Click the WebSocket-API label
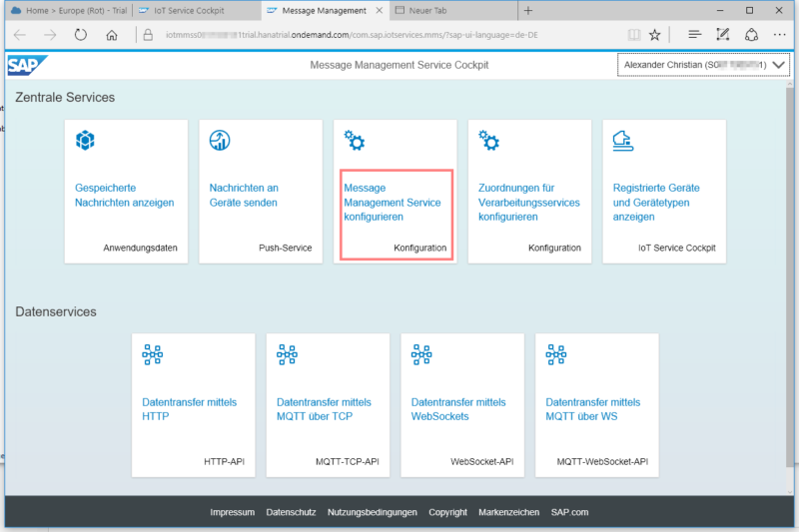The image size is (799, 532). [x=481, y=462]
